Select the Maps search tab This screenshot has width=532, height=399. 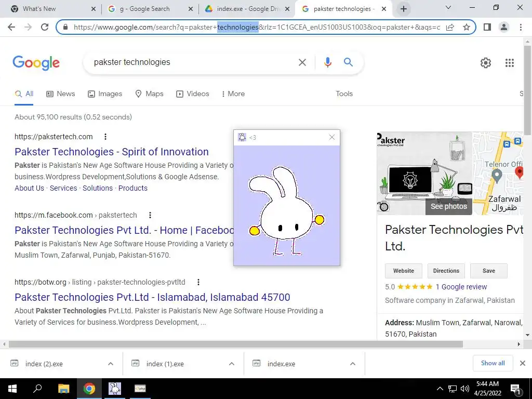(149, 94)
